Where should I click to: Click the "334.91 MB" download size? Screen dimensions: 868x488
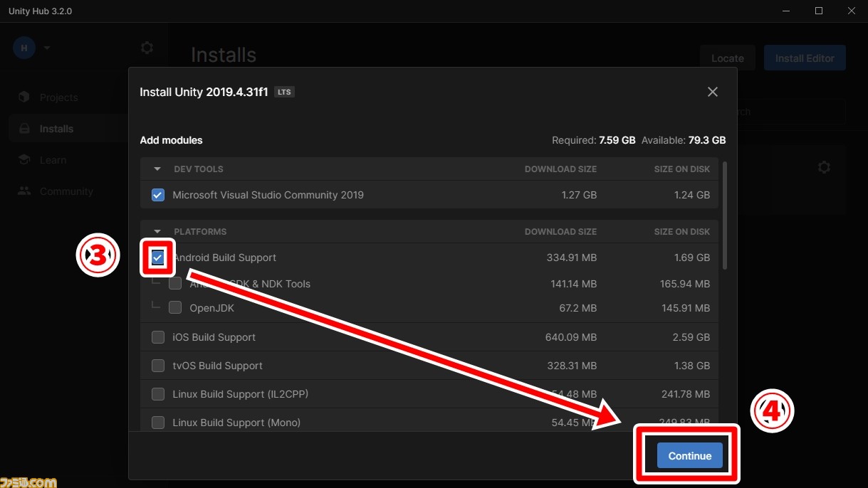click(x=572, y=258)
